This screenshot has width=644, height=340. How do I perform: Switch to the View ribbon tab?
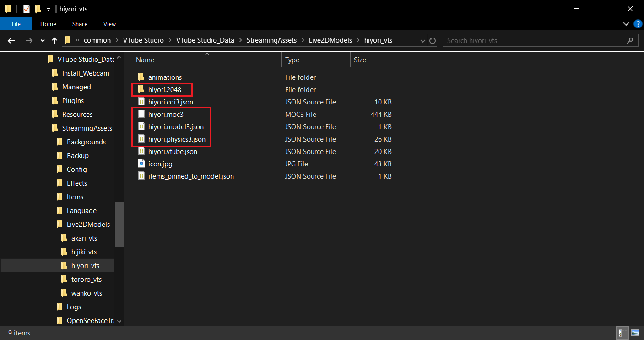pos(109,24)
